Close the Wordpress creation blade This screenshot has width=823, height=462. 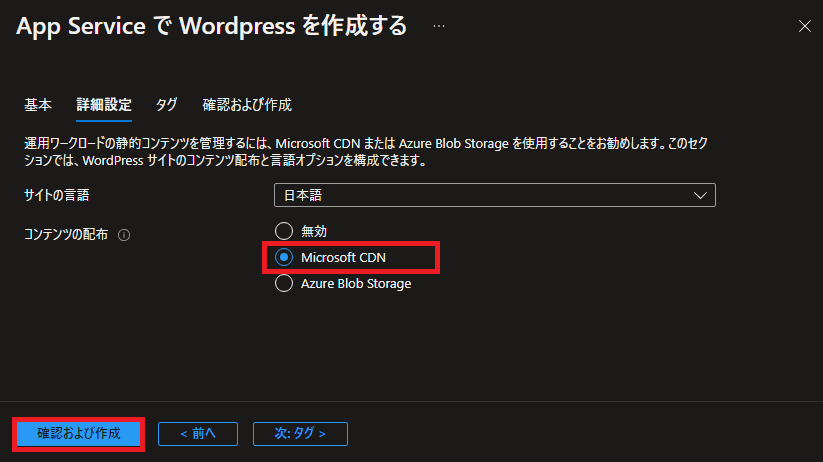tap(805, 26)
